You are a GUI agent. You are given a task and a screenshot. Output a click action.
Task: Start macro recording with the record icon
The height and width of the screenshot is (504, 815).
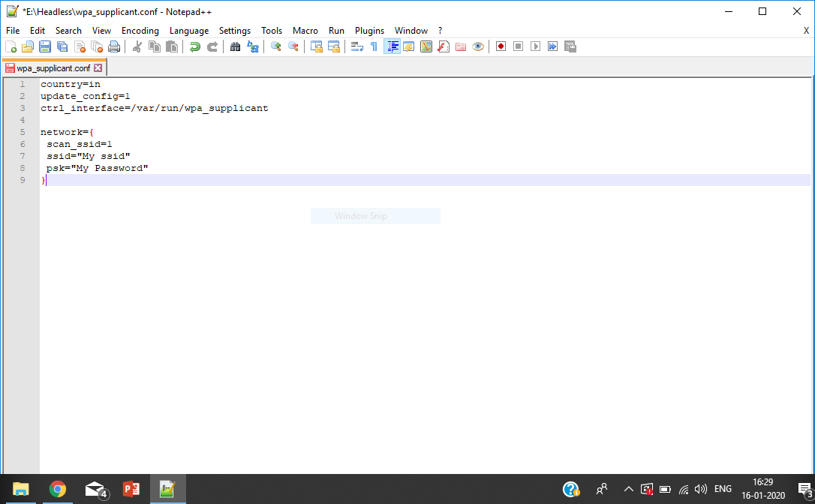(500, 46)
